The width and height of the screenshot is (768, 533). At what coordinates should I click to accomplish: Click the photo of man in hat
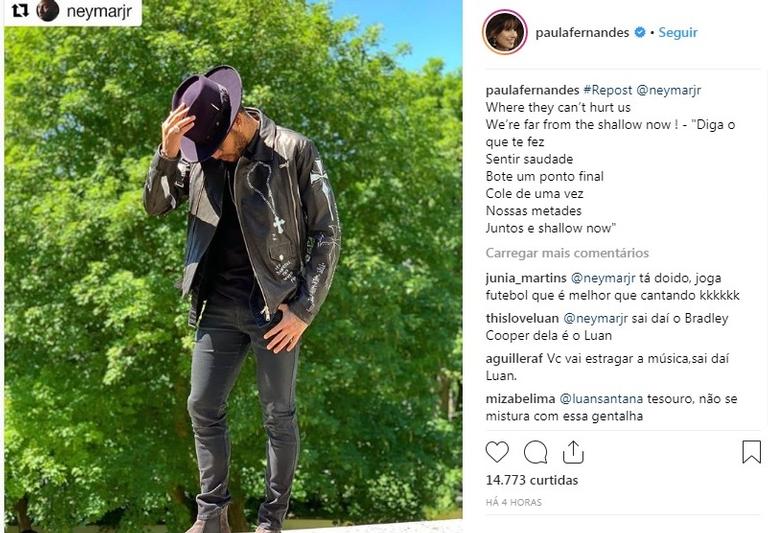tap(233, 266)
